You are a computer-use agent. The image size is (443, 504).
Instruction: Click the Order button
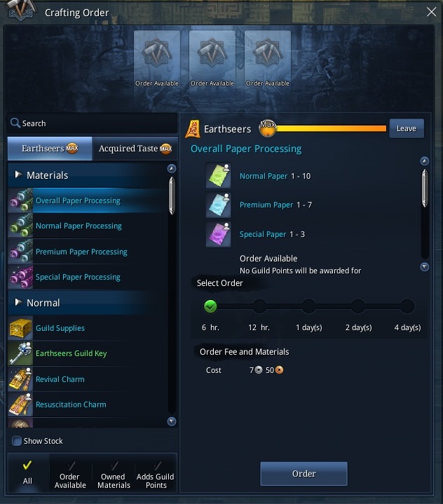(x=304, y=473)
